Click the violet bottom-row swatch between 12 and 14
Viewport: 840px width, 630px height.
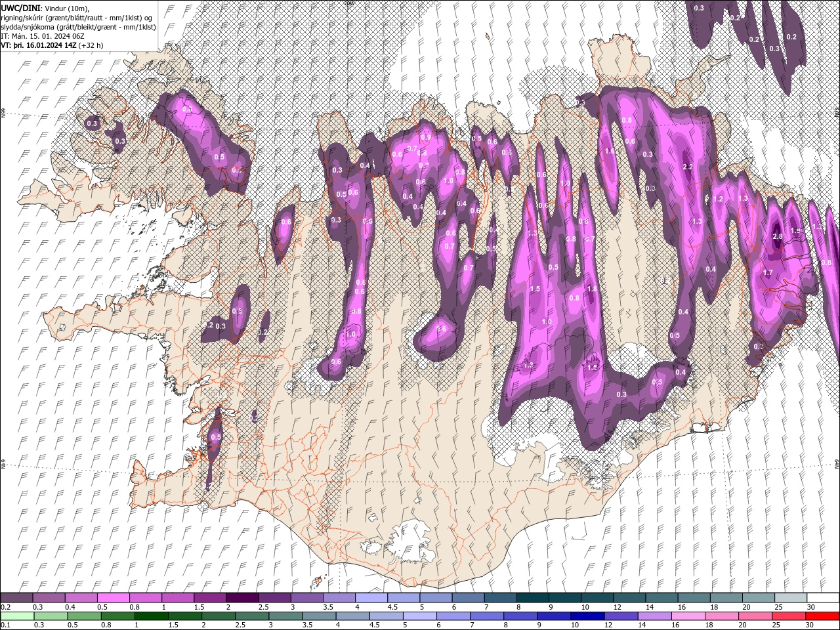click(621, 616)
